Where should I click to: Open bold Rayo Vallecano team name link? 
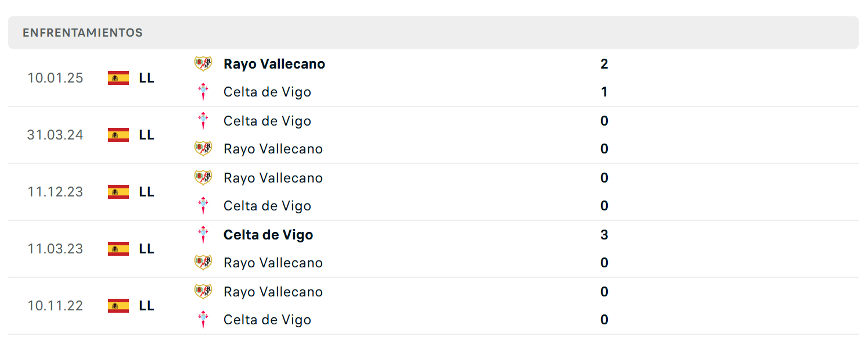274,64
